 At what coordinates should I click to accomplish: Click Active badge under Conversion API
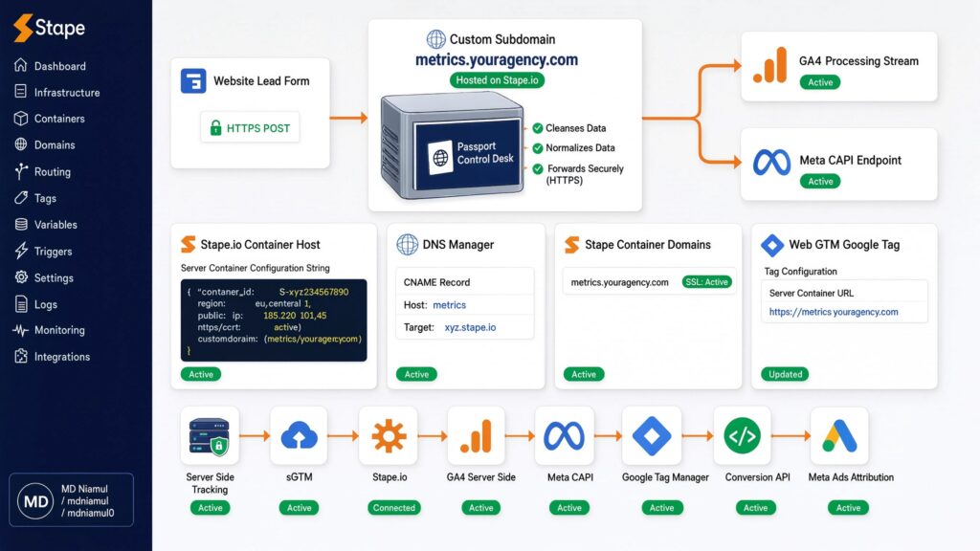pyautogui.click(x=755, y=508)
